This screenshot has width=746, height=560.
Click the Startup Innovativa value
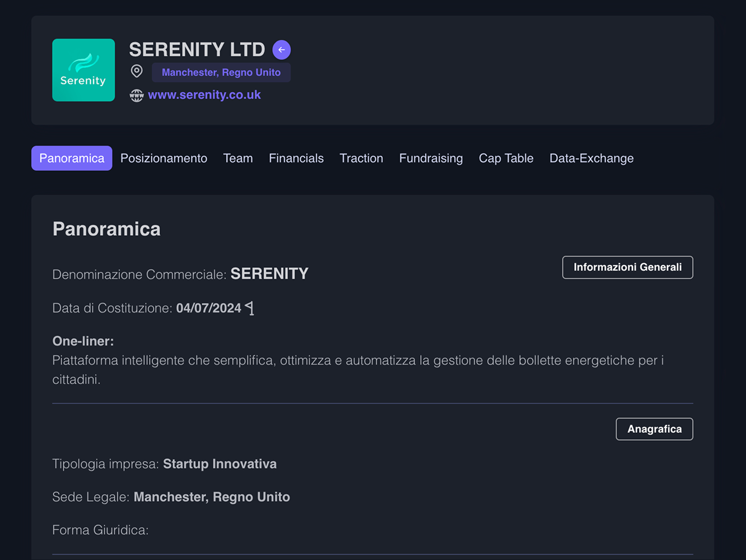pyautogui.click(x=220, y=464)
